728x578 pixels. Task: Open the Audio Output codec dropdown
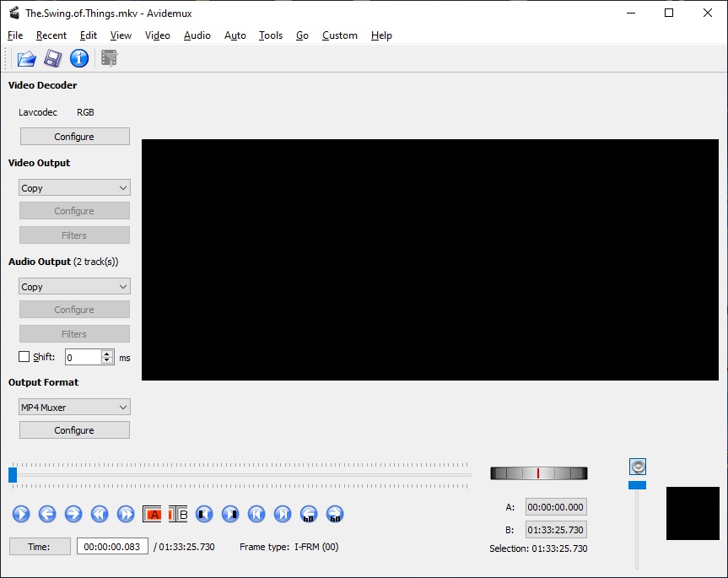(x=74, y=287)
